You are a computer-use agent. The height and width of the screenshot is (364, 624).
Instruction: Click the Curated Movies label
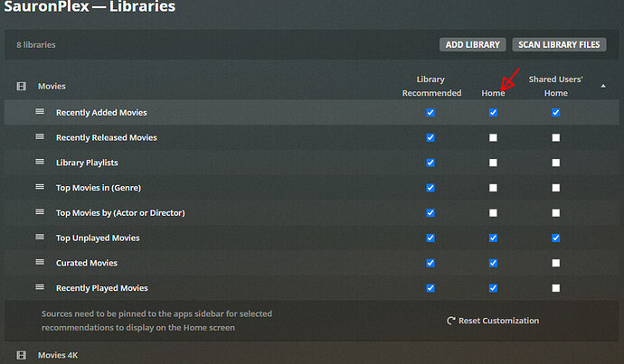coord(86,263)
